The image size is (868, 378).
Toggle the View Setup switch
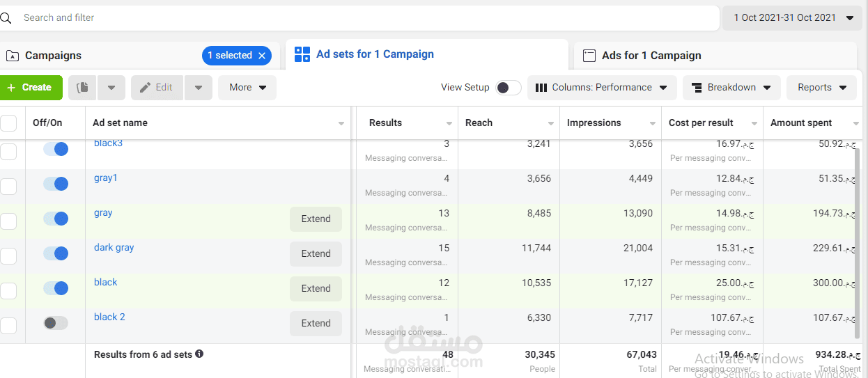tap(509, 88)
